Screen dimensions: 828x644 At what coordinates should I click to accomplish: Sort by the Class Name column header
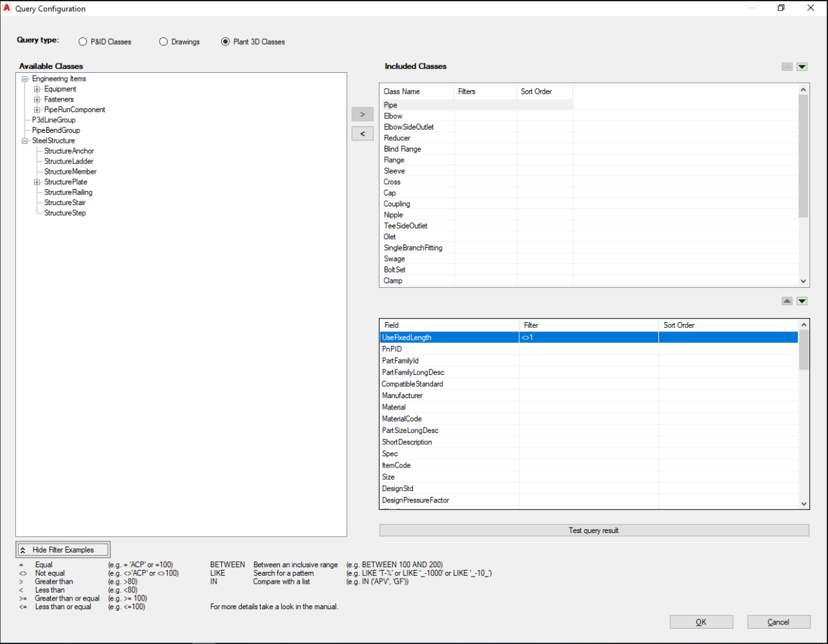point(417,92)
